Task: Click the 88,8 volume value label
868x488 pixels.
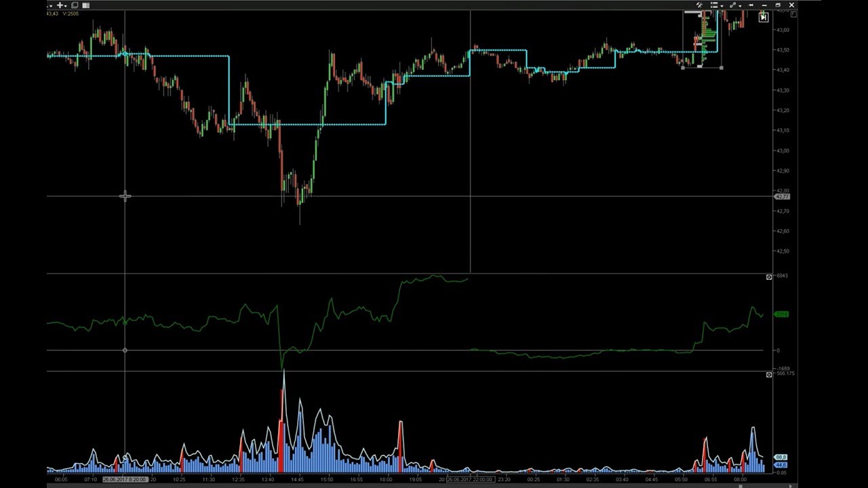Action: 781,457
